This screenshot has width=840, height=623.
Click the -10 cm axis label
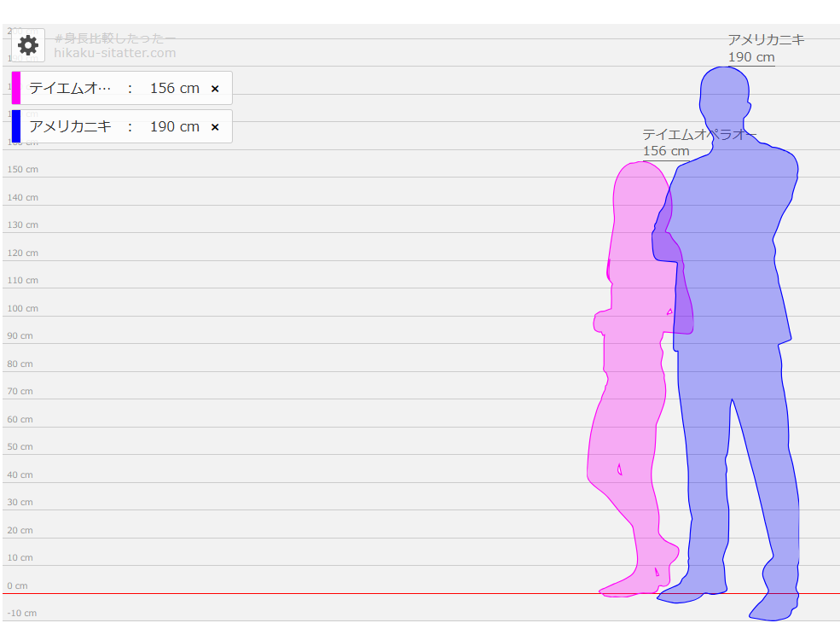click(x=22, y=614)
